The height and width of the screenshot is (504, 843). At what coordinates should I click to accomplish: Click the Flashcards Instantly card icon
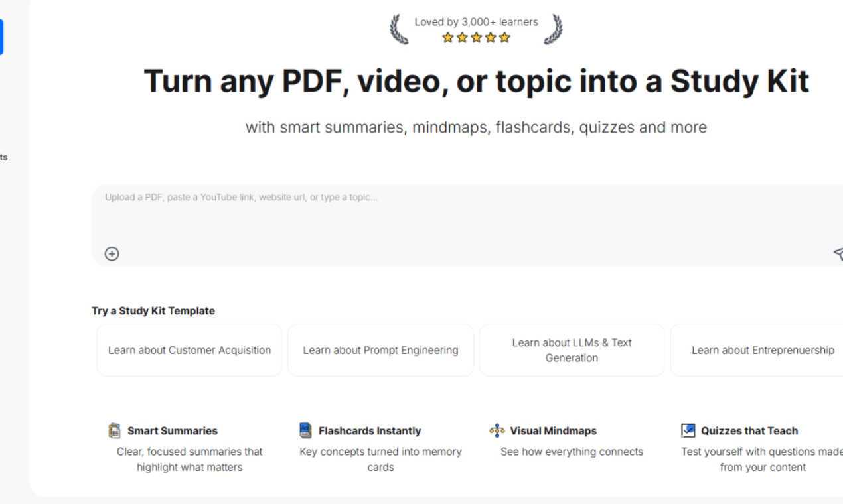(x=305, y=430)
